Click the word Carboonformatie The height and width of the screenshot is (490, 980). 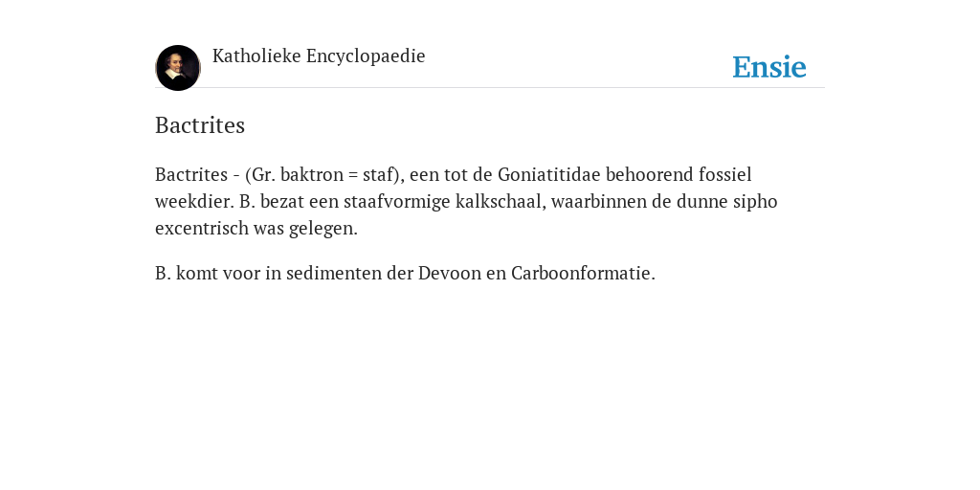click(x=583, y=273)
